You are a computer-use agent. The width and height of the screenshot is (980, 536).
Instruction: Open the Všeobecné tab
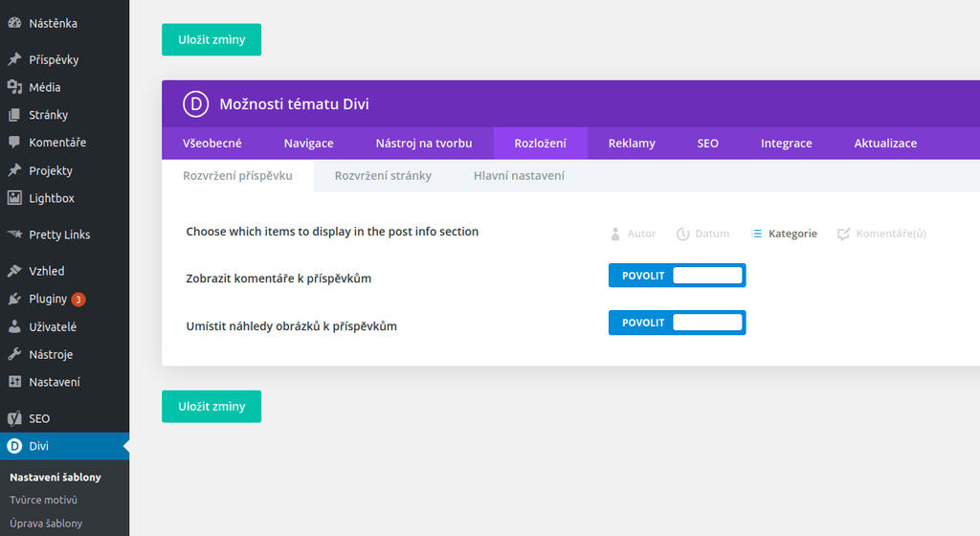(212, 143)
